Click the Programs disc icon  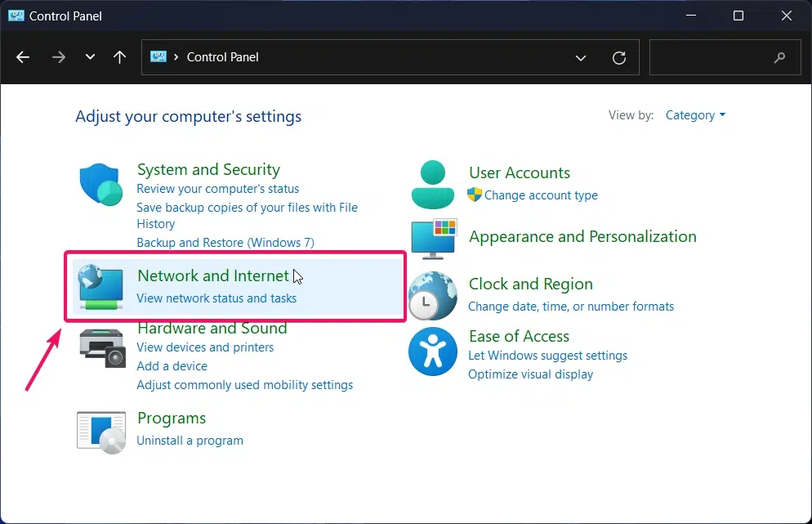coord(101,432)
